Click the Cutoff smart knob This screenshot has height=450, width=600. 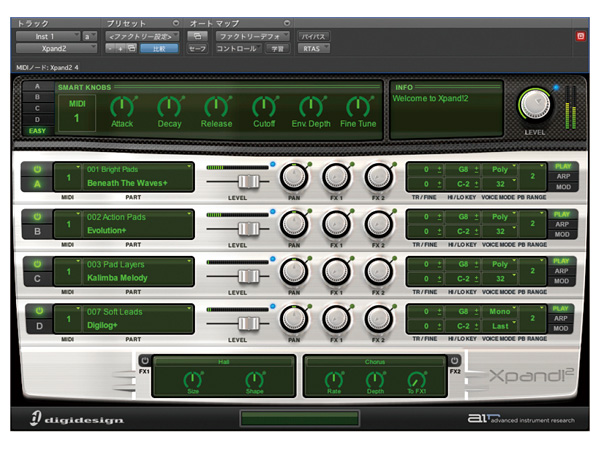tap(264, 107)
